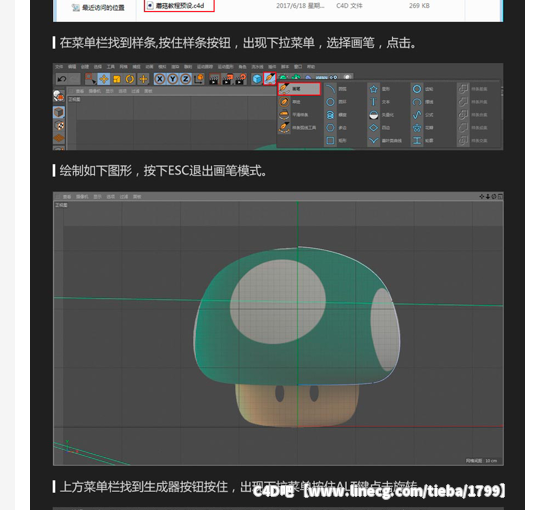
Task: Choose the Spline Smooth tool entry
Action: click(294, 114)
